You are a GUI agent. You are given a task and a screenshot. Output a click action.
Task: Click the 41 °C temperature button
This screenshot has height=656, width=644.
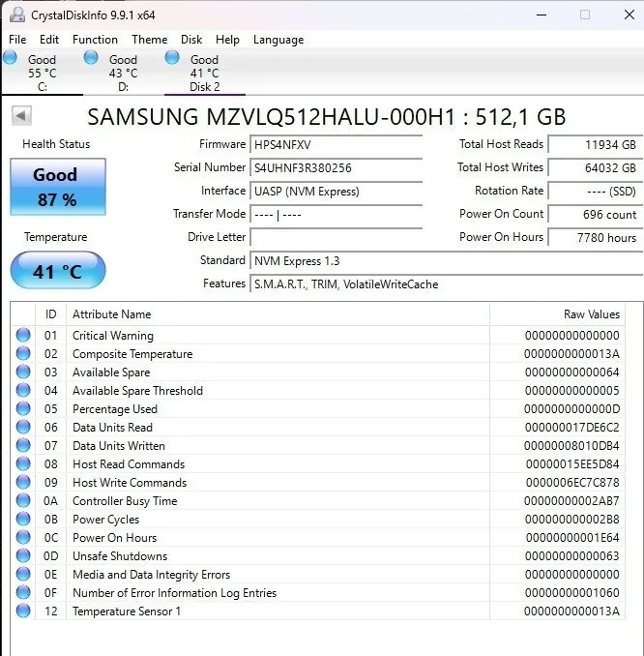click(x=58, y=270)
